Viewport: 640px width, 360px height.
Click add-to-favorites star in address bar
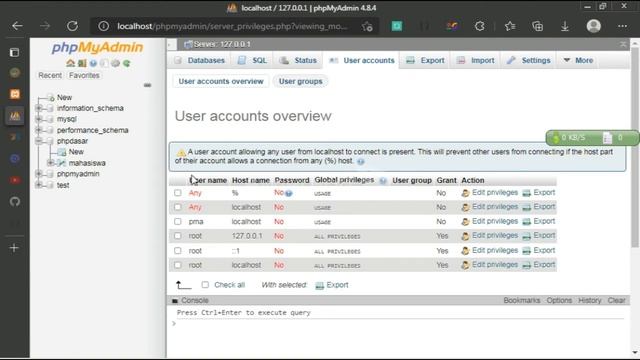pos(367,27)
